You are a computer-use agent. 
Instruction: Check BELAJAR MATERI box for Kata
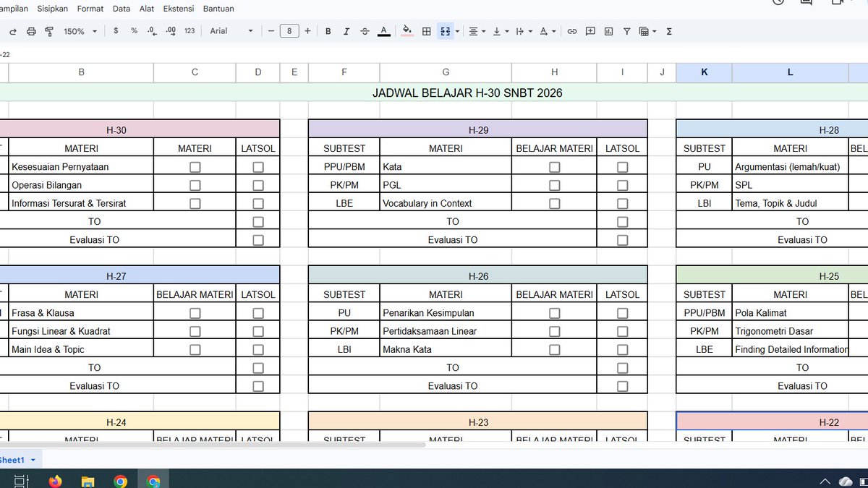tap(554, 166)
